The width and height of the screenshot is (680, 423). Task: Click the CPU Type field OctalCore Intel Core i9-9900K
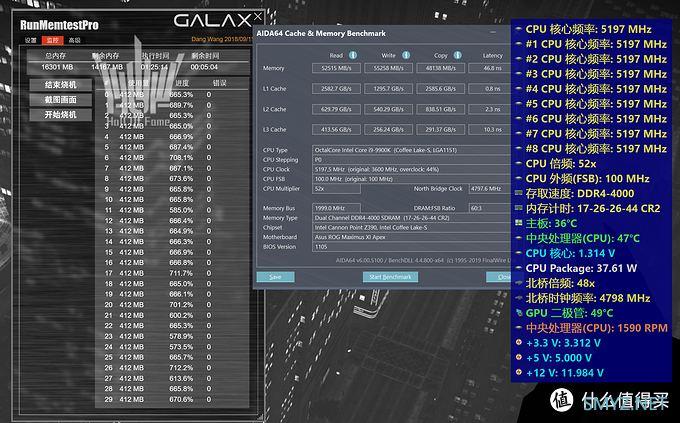pyautogui.click(x=412, y=150)
